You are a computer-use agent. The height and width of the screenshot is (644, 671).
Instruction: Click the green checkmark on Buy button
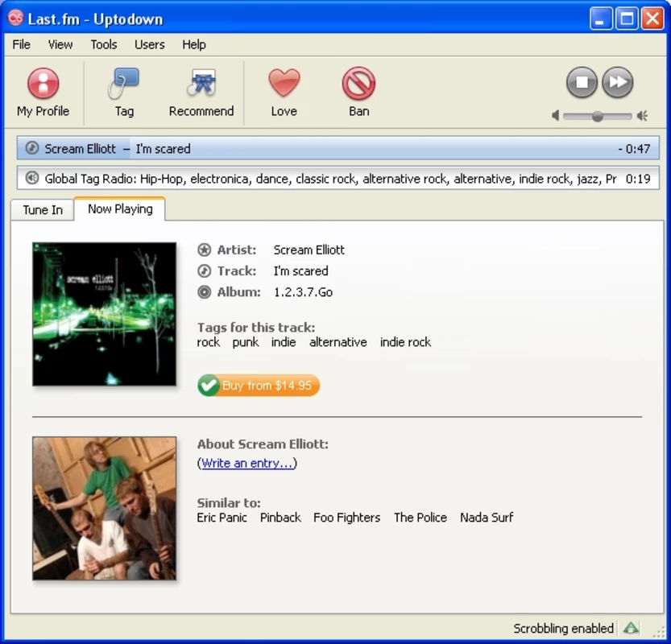209,386
